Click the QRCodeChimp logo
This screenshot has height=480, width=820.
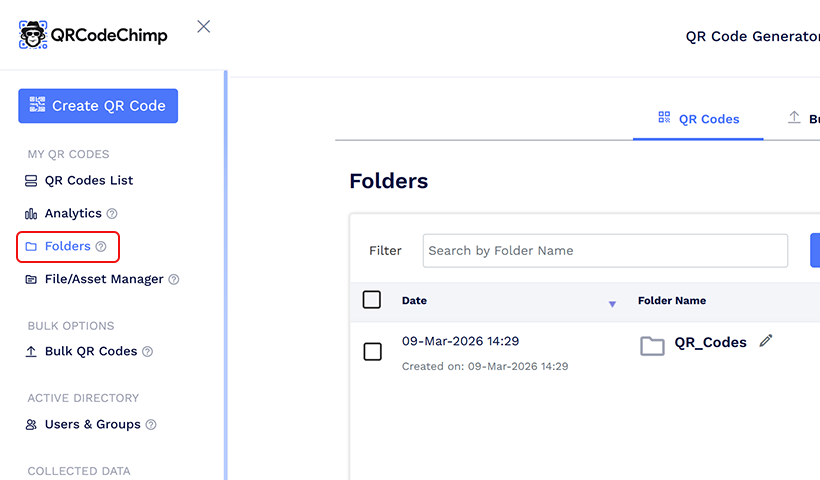(x=94, y=35)
